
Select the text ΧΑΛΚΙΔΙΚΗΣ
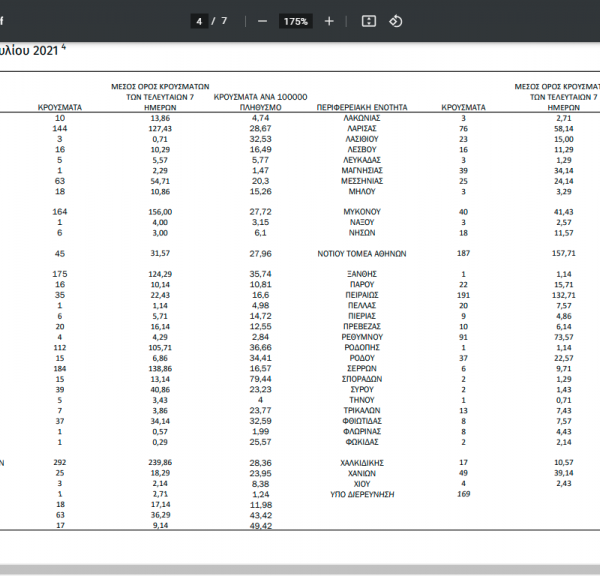[362, 463]
